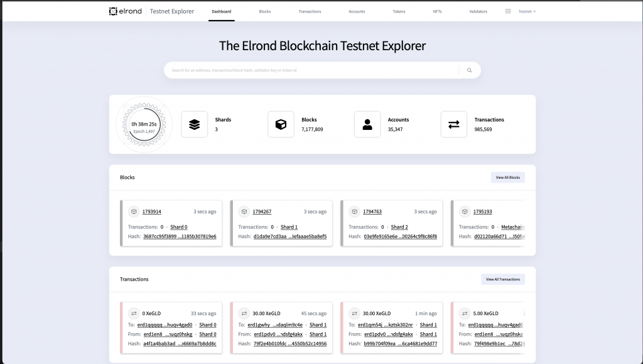Open Metachain link in block 1795193
This screenshot has width=643, height=364.
pos(512,227)
